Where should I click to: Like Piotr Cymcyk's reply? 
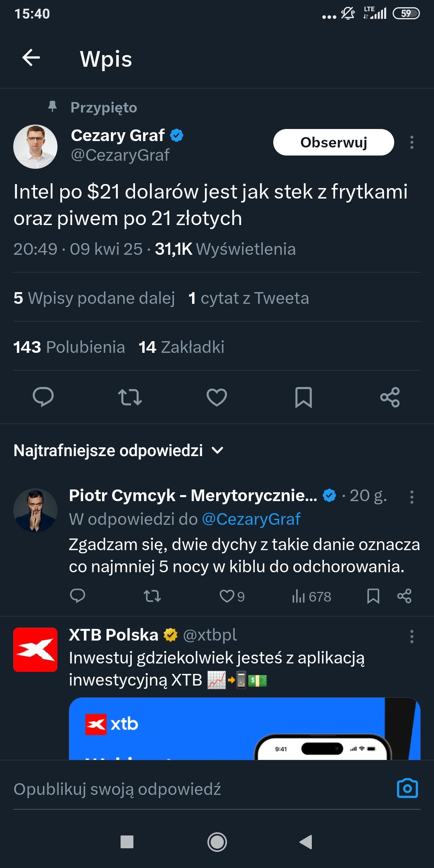click(227, 596)
